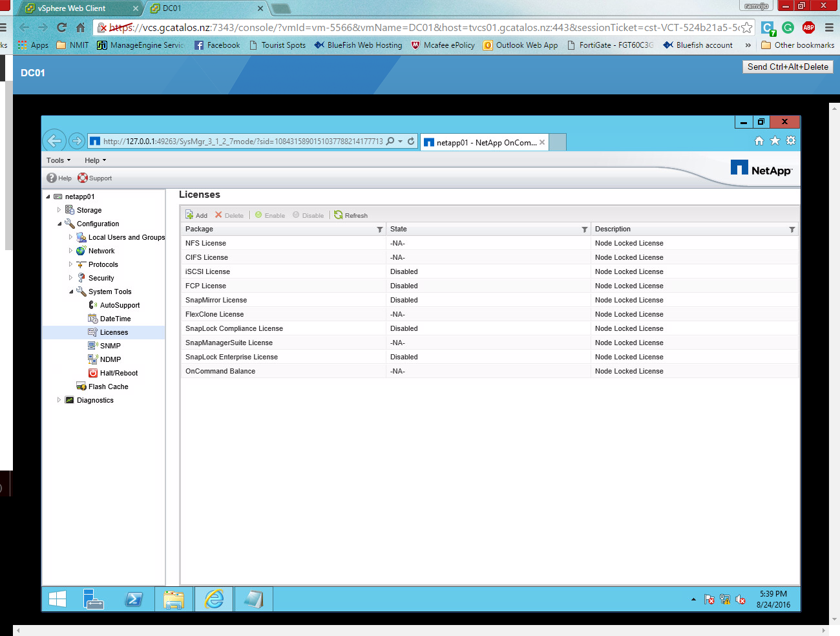Click the IE address bar URL
This screenshot has height=636, width=840.
point(243,141)
